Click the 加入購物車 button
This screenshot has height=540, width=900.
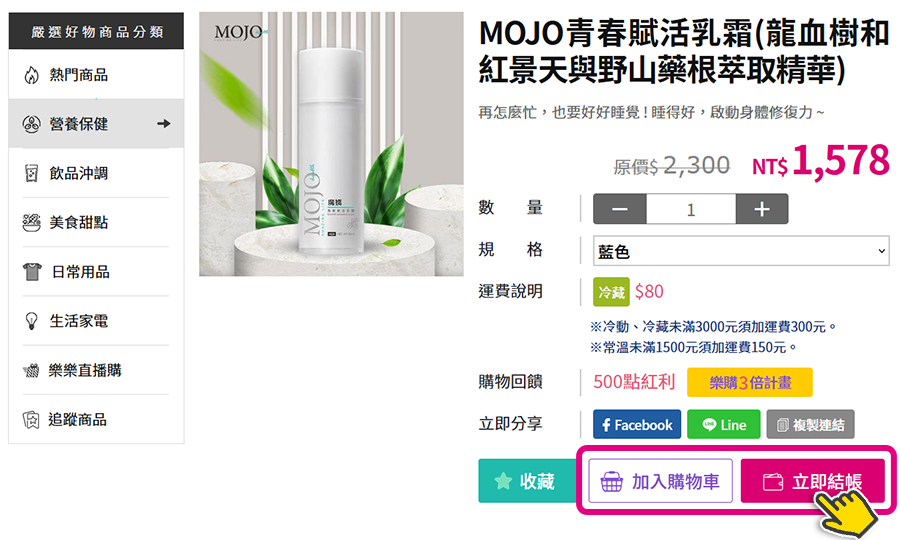tap(661, 481)
